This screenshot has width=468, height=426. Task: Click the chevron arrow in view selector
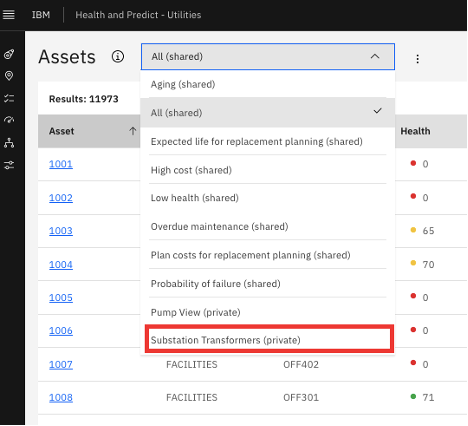(x=375, y=56)
